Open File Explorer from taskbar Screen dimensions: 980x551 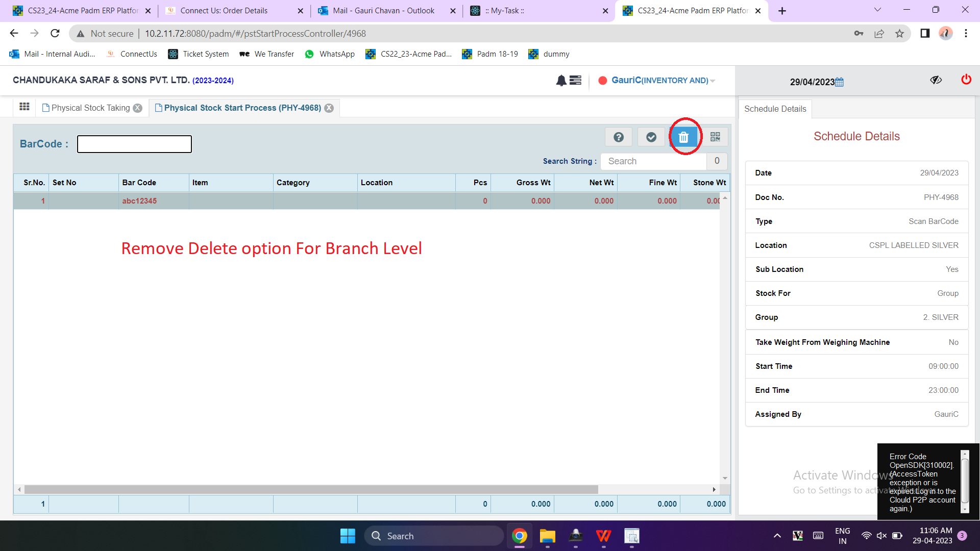click(x=548, y=536)
